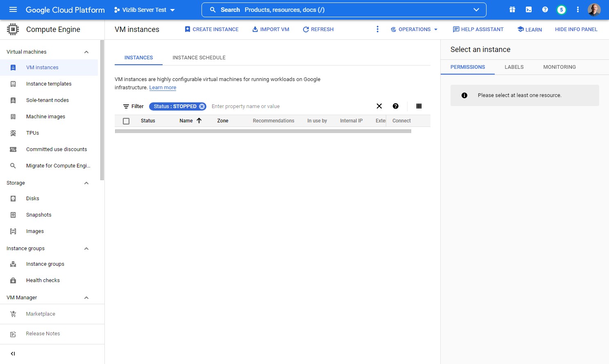Image resolution: width=609 pixels, height=364 pixels.
Task: Open the Help Assistant
Action: [x=478, y=29]
